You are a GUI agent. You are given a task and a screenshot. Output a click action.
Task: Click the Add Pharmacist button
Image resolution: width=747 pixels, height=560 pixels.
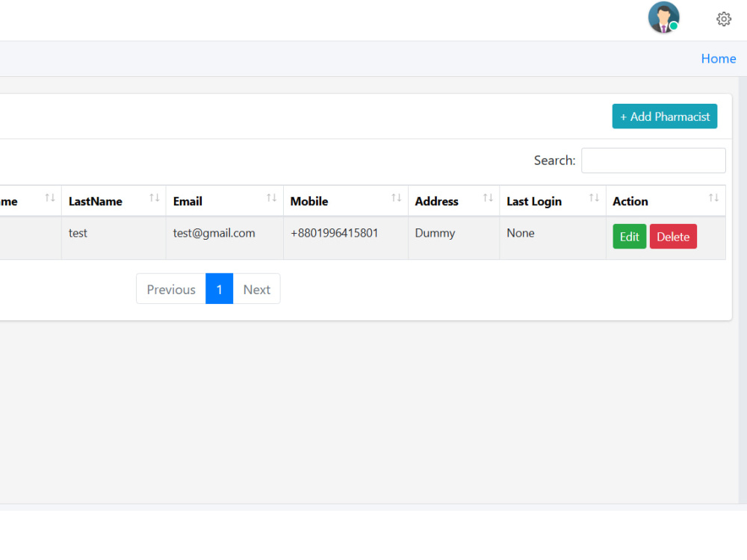(665, 116)
